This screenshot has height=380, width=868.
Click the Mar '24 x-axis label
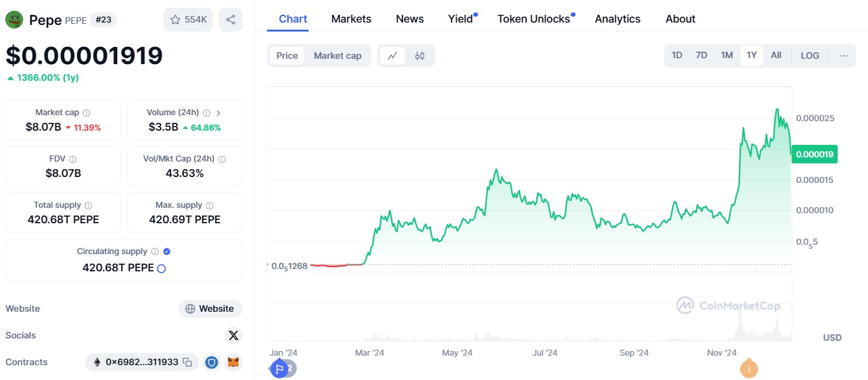pyautogui.click(x=369, y=353)
